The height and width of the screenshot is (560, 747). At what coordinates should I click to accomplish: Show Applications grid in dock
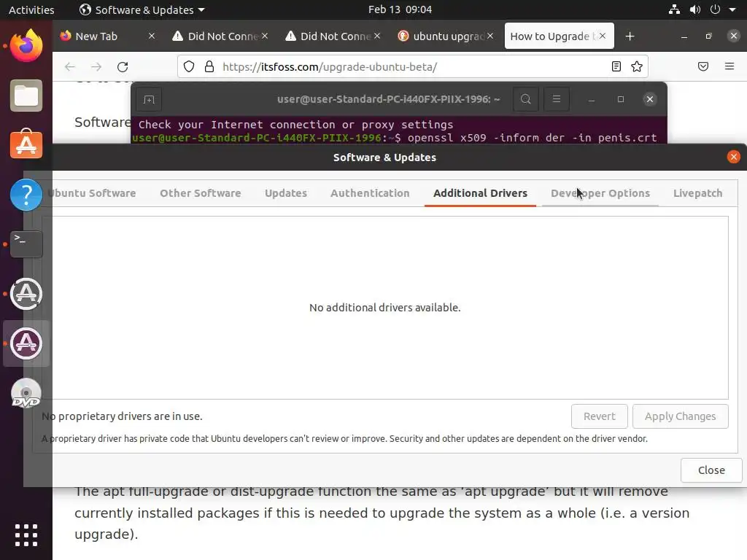pos(26,534)
